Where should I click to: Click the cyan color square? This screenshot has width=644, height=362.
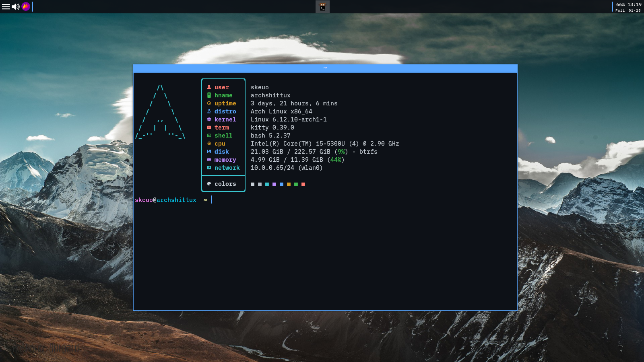click(x=267, y=184)
